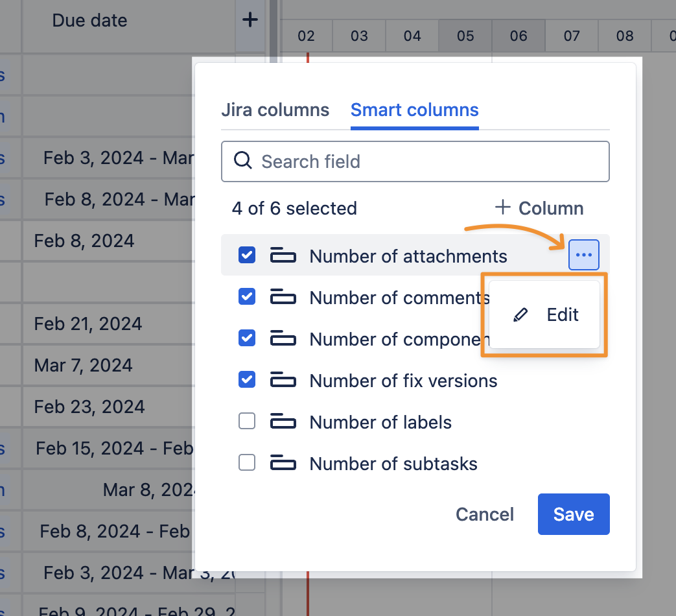Screen dimensions: 676x616
Task: Enable the Number of labels checkbox
Action: pos(247,421)
